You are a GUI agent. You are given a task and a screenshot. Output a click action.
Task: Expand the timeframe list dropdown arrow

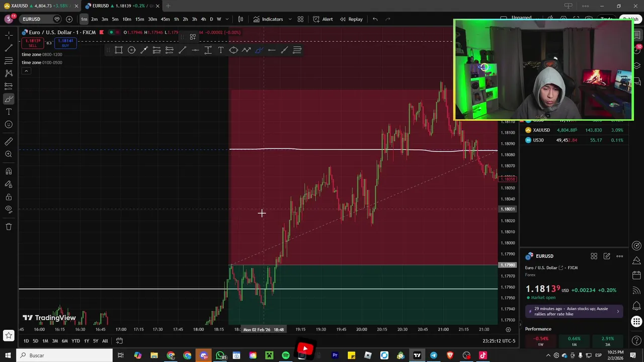tap(227, 19)
